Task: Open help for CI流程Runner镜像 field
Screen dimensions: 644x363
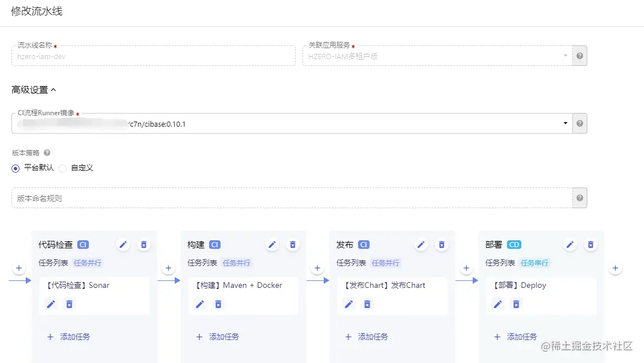Action: 579,123
